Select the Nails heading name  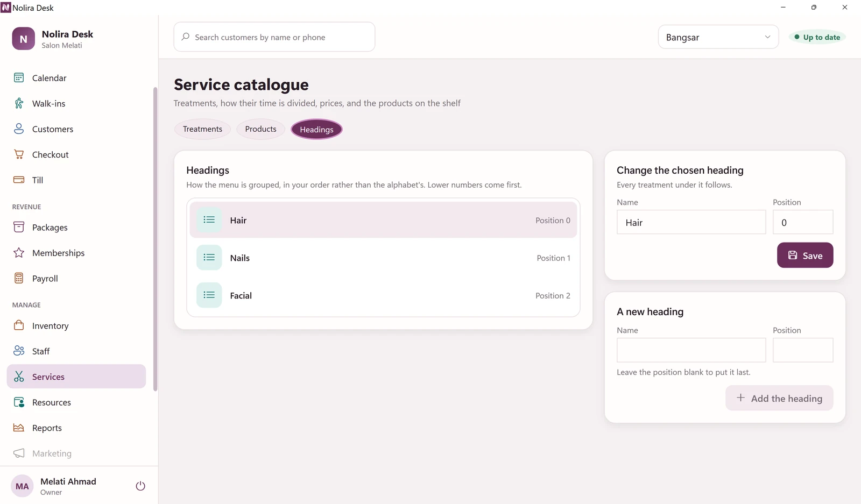click(x=240, y=258)
